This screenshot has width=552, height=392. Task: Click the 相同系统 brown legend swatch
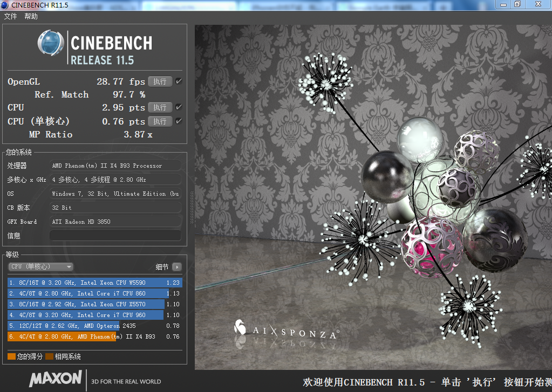(49, 356)
